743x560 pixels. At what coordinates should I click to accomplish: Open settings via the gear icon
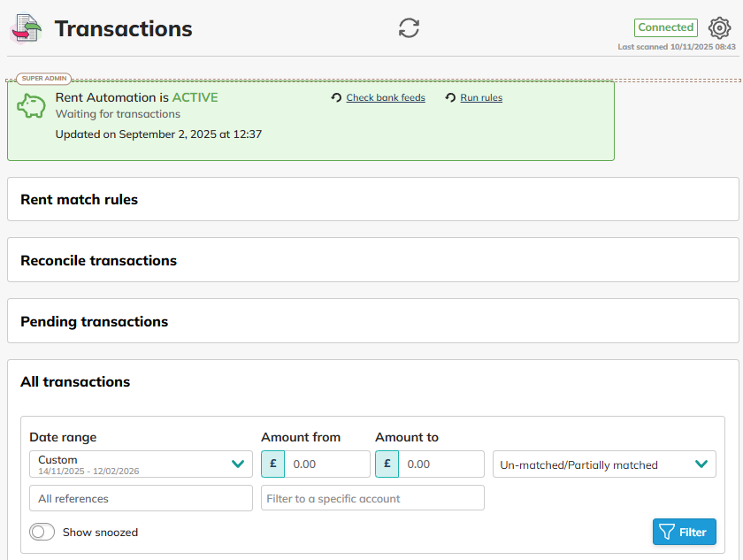point(720,27)
